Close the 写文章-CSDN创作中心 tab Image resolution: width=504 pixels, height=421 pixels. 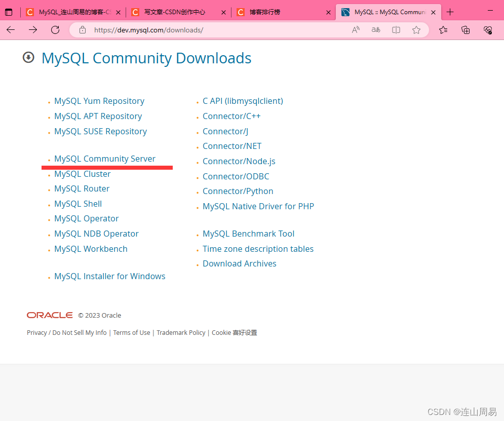[223, 13]
